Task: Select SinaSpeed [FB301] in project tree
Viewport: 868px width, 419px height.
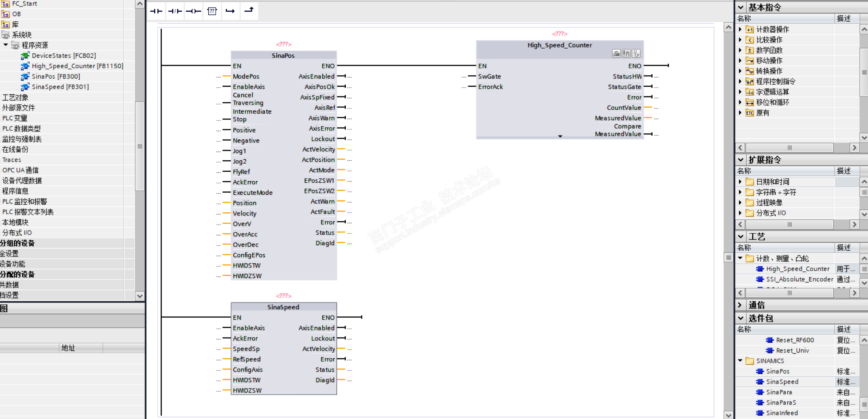Action: (60, 87)
